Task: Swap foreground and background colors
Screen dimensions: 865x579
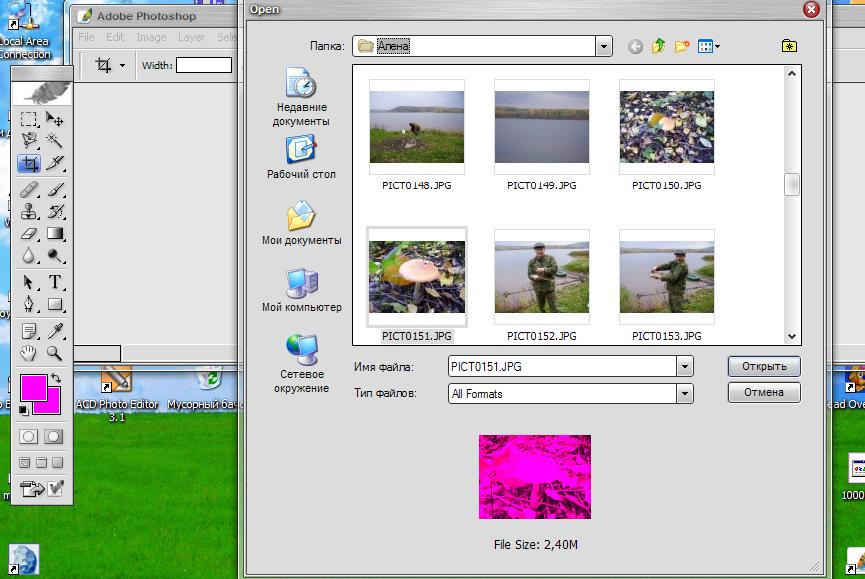Action: [57, 378]
